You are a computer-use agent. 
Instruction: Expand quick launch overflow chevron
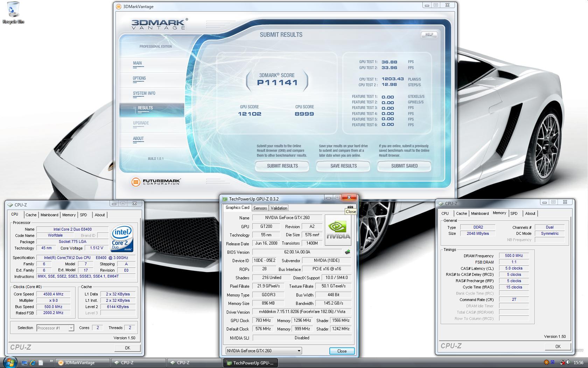click(x=51, y=361)
